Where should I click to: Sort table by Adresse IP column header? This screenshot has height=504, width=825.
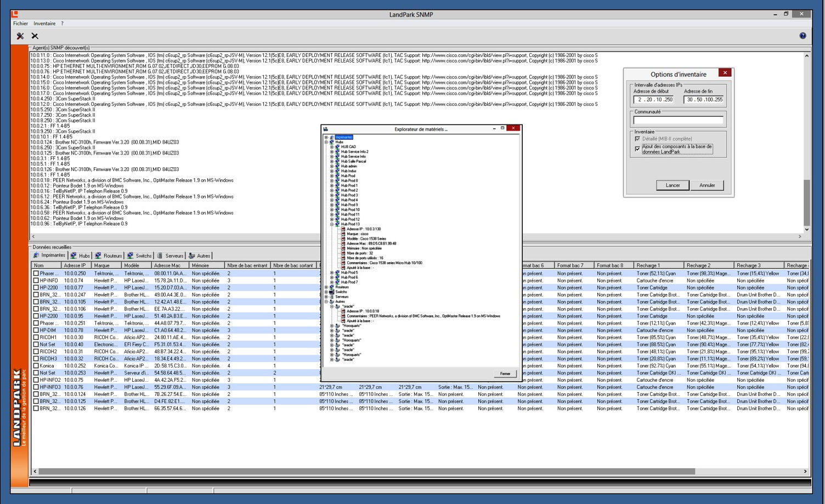click(x=76, y=265)
